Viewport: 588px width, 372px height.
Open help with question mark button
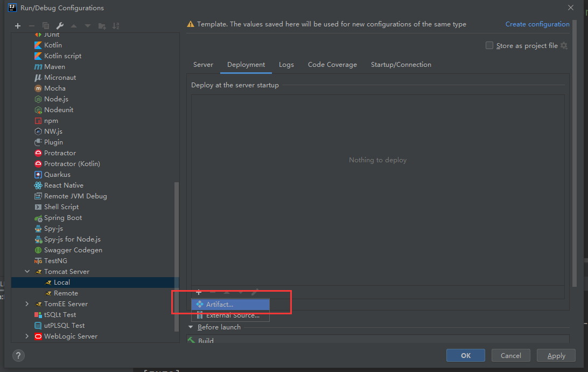pos(18,355)
